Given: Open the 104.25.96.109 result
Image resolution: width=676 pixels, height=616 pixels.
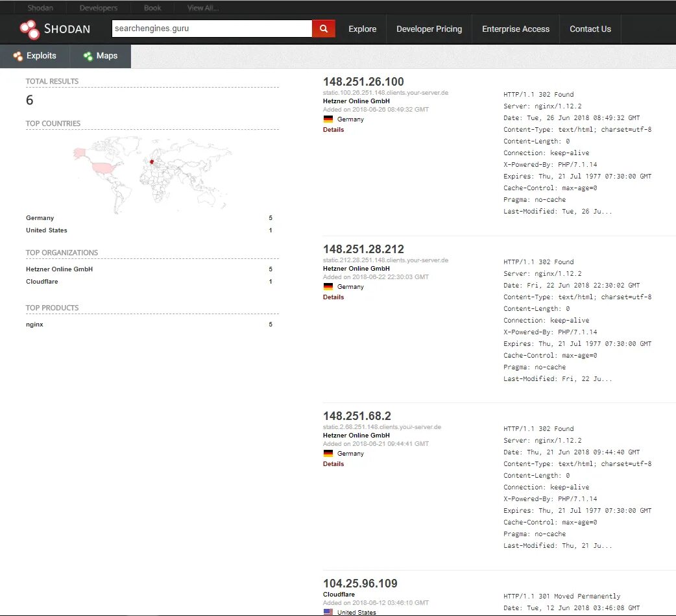Looking at the screenshot, I should [360, 583].
